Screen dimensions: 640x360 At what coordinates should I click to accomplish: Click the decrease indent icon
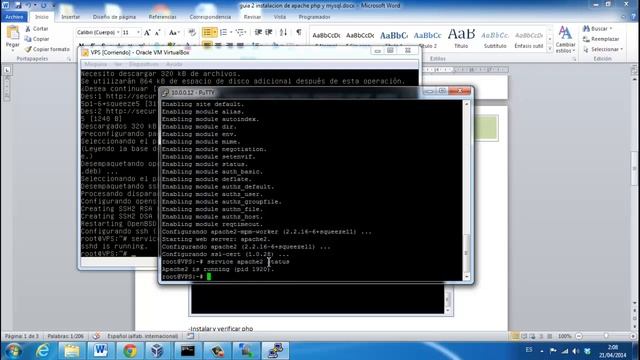pos(258,32)
